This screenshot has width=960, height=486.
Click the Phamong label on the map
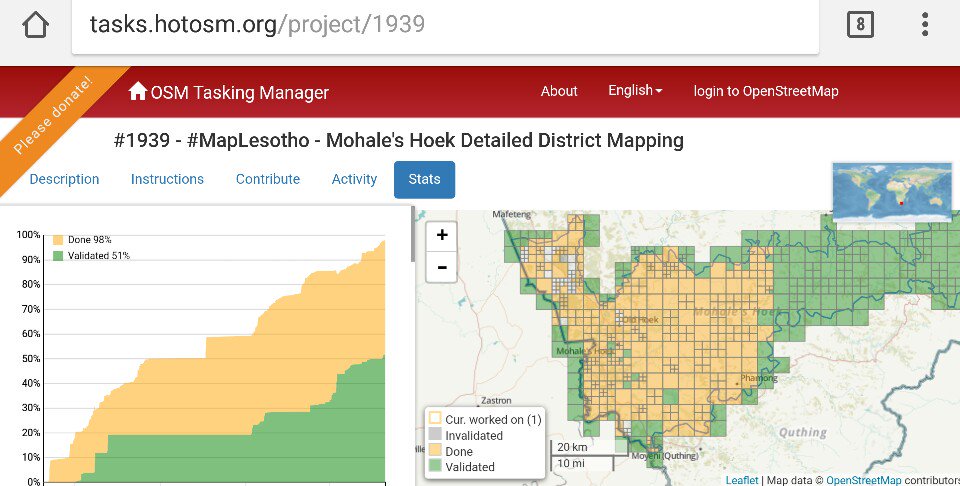point(759,378)
